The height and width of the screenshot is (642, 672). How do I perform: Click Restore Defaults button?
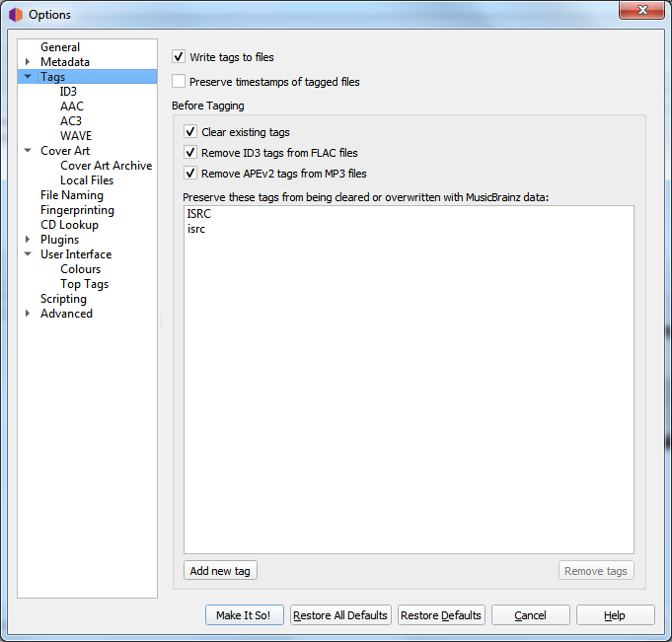441,615
